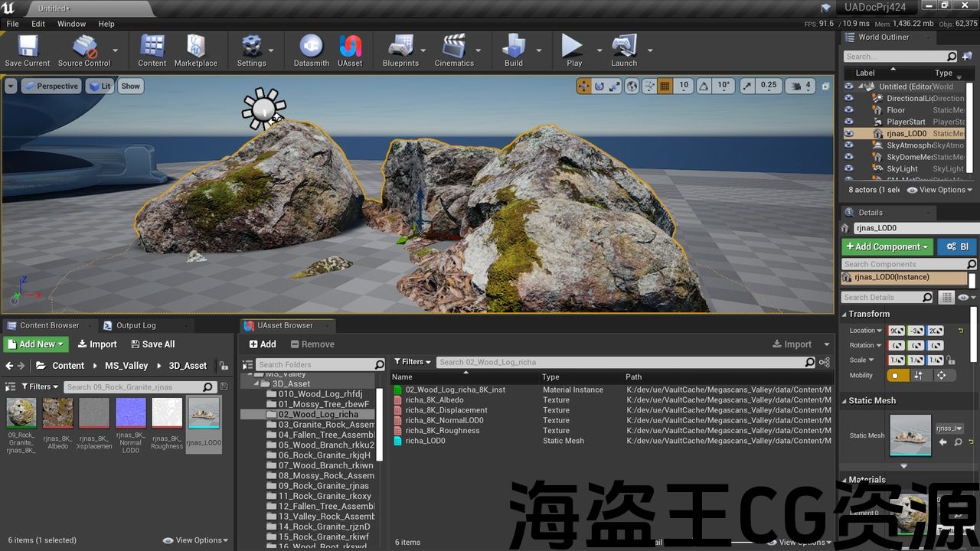Toggle visibility of SkyLight actor

click(848, 169)
